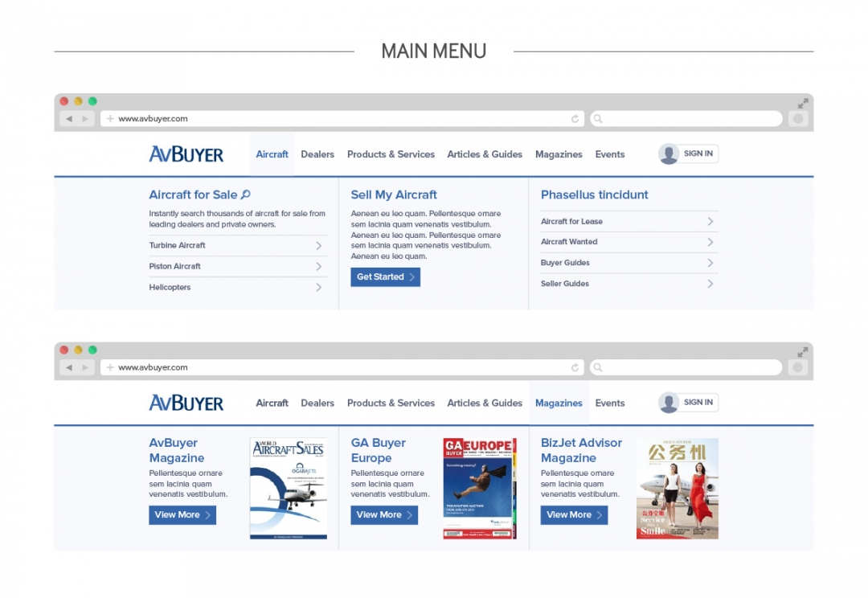
Task: Click the plus icon in top browser address bar
Action: pyautogui.click(x=110, y=118)
